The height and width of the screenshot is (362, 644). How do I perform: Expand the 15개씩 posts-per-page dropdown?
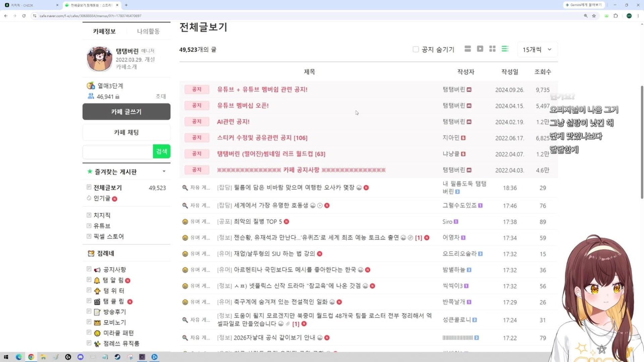537,49
